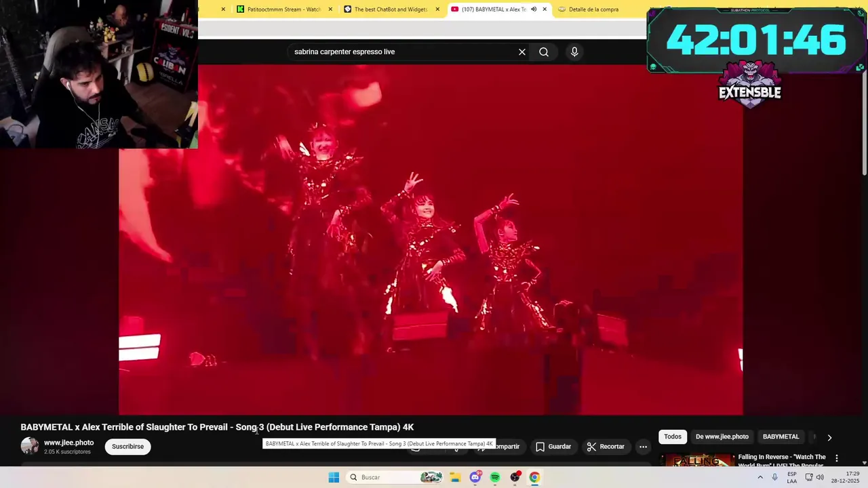Open OBS Studio from taskbar
868x488 pixels.
(x=515, y=477)
